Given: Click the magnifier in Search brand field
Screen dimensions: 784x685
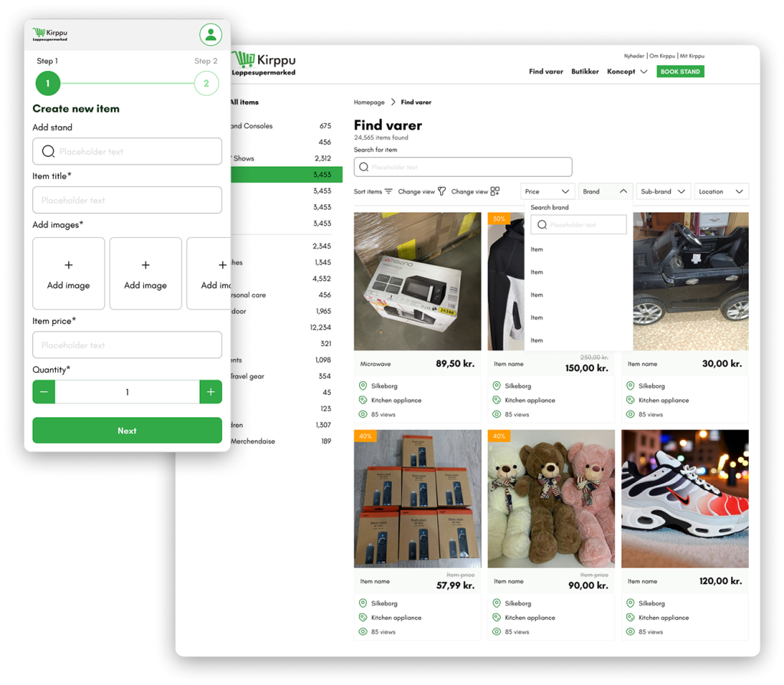Looking at the screenshot, I should 542,225.
